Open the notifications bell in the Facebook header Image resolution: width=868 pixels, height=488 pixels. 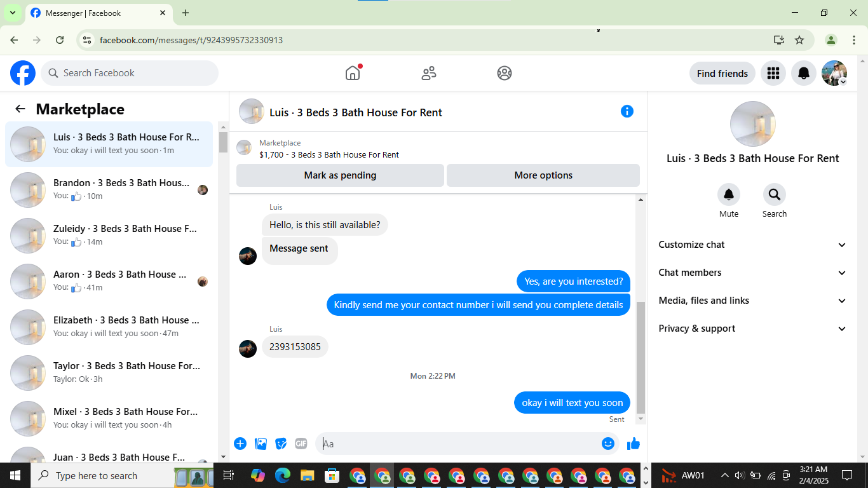(x=804, y=74)
